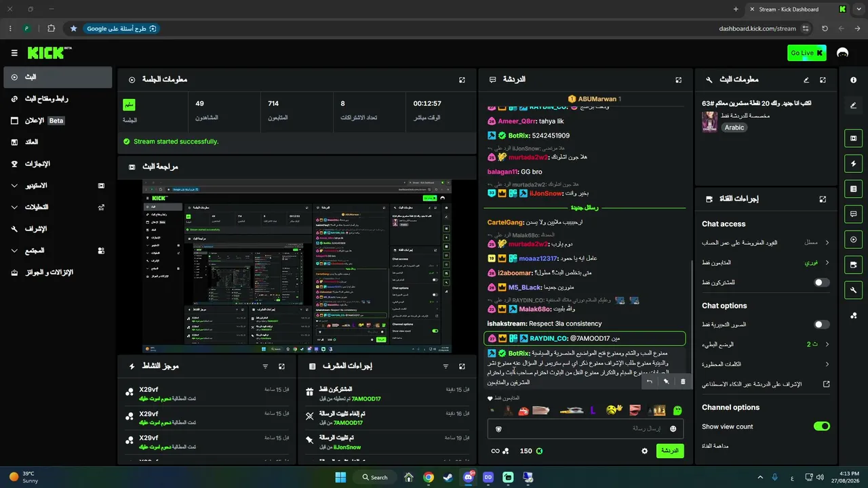868x488 pixels.
Task: Insert the green ghost emote
Action: click(677, 410)
